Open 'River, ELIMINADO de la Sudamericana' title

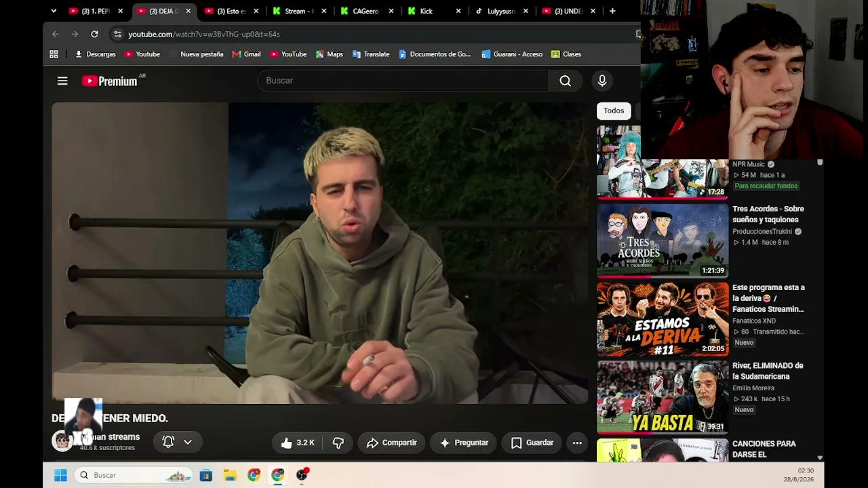(768, 371)
